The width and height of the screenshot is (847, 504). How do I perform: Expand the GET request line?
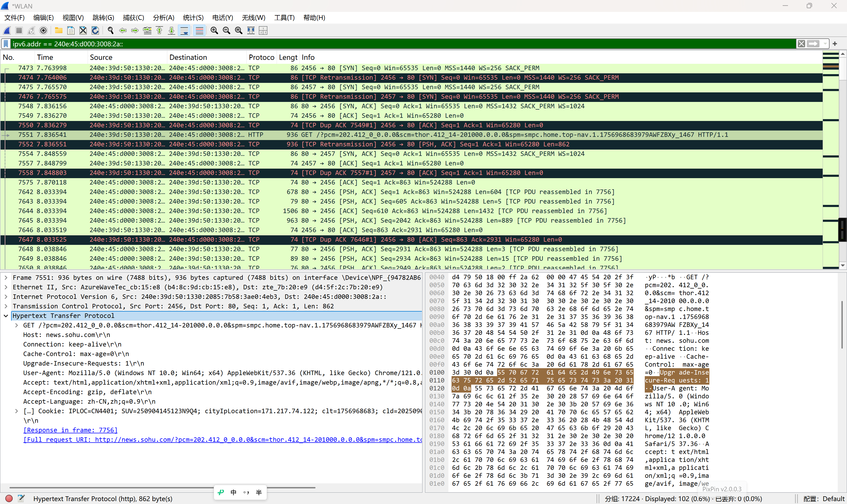[x=16, y=325]
